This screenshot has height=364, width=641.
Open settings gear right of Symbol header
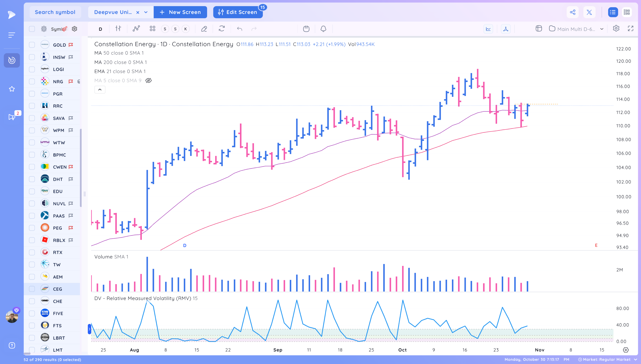click(x=75, y=29)
